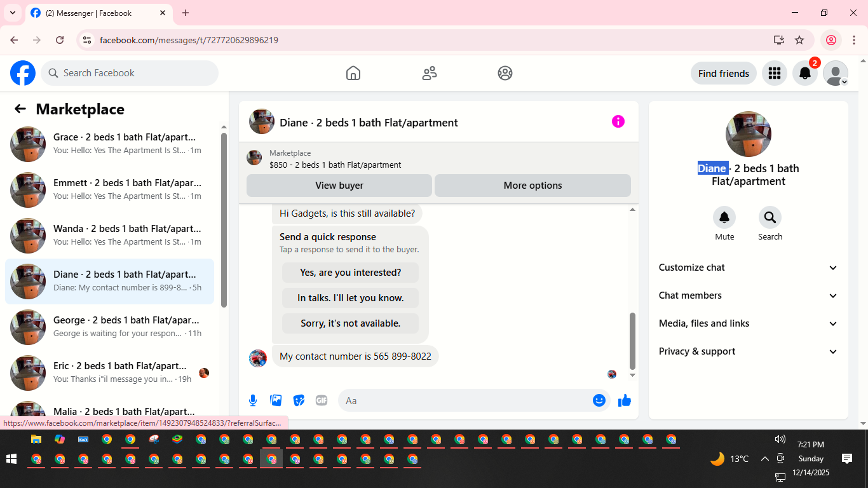
Task: Choose a sticker icon
Action: point(299,400)
